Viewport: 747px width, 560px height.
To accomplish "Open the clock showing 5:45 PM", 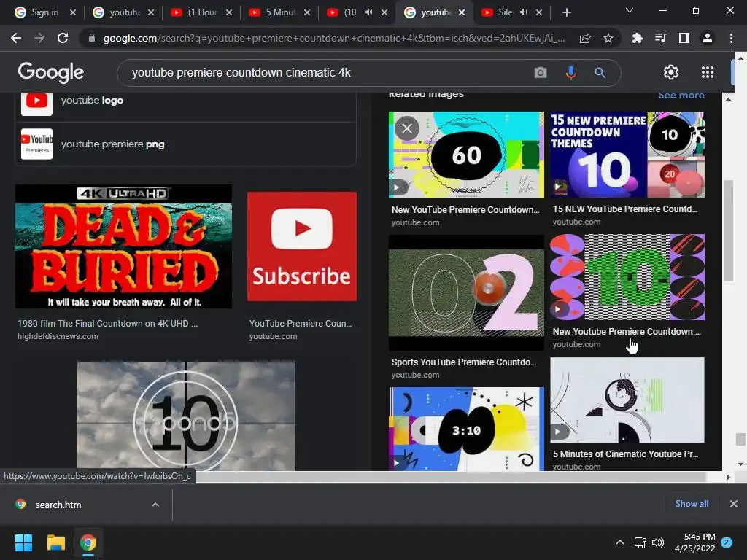I will [x=695, y=542].
